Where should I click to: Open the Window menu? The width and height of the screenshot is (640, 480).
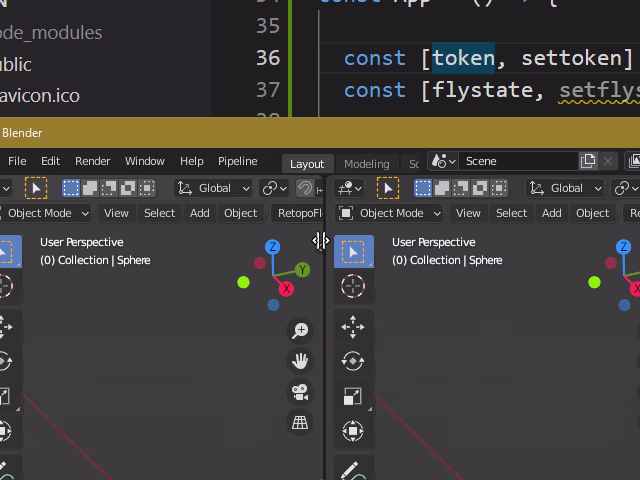(x=145, y=161)
